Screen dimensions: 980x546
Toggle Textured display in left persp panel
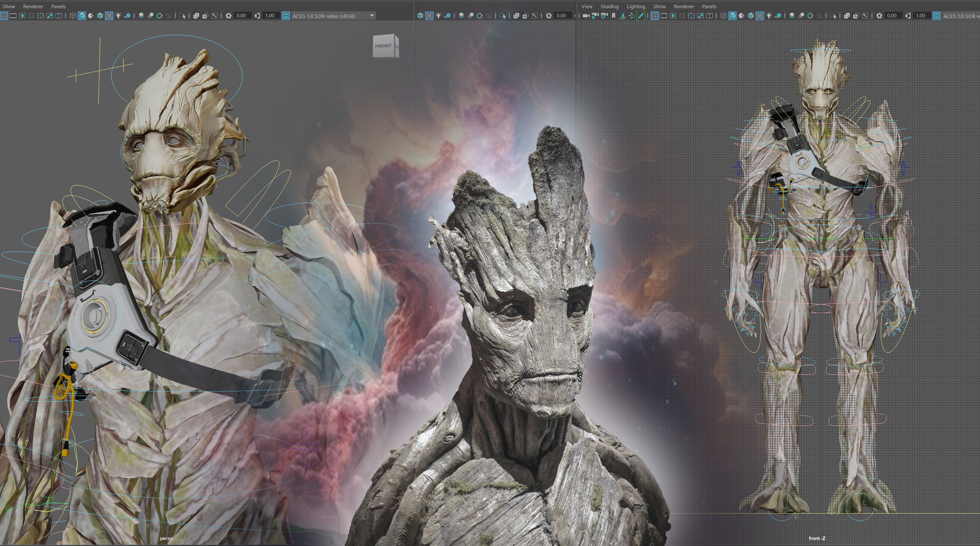click(x=109, y=16)
